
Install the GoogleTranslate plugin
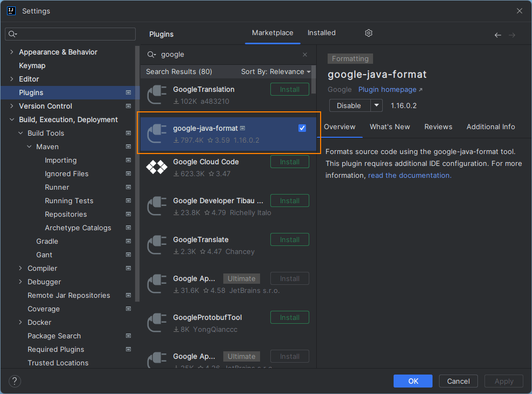pyautogui.click(x=289, y=239)
